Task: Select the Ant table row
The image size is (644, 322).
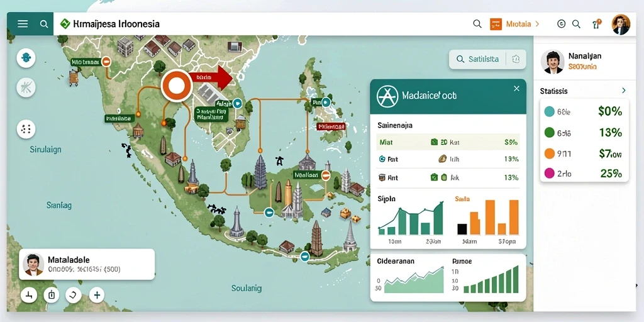Action: [x=448, y=178]
